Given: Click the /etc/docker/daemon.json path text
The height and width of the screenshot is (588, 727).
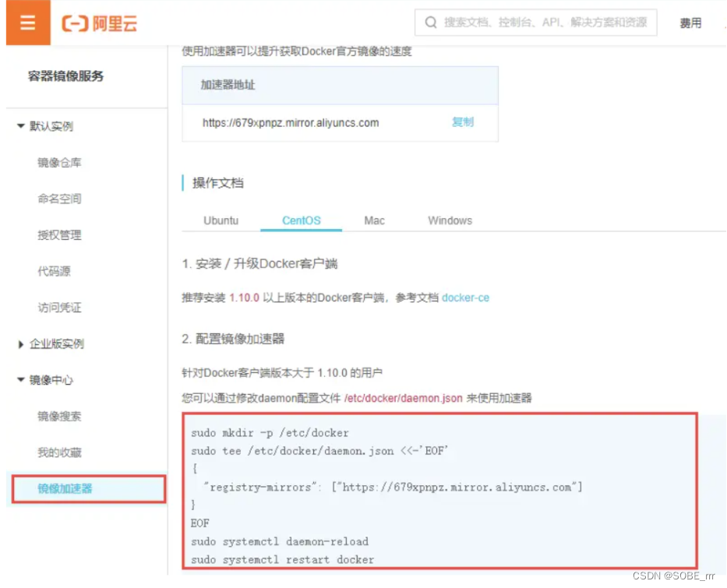Looking at the screenshot, I should click(404, 398).
